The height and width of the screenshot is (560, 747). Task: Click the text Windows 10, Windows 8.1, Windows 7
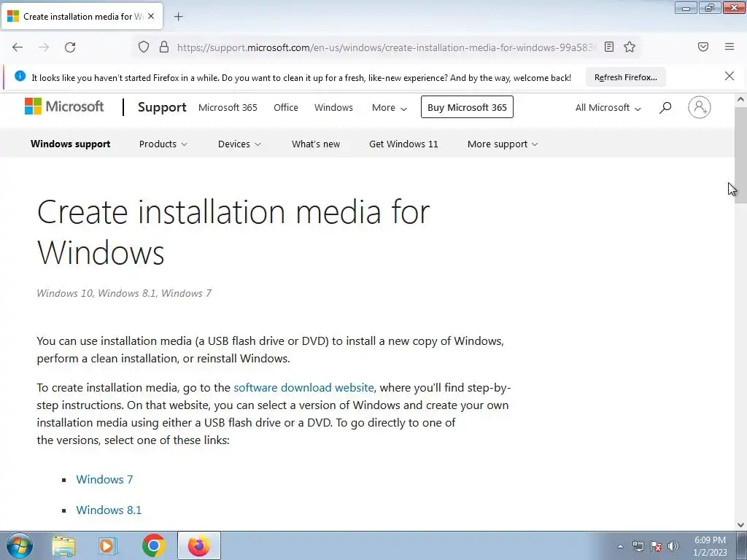coord(124,293)
